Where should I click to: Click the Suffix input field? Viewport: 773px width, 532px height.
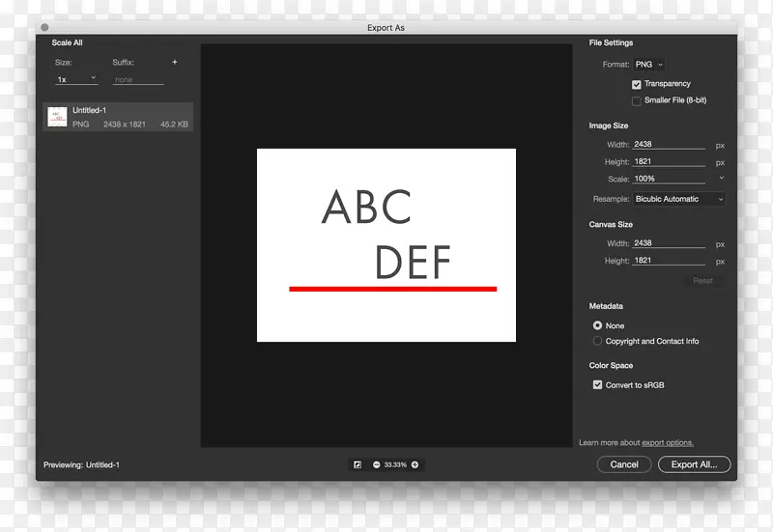pyautogui.click(x=138, y=80)
